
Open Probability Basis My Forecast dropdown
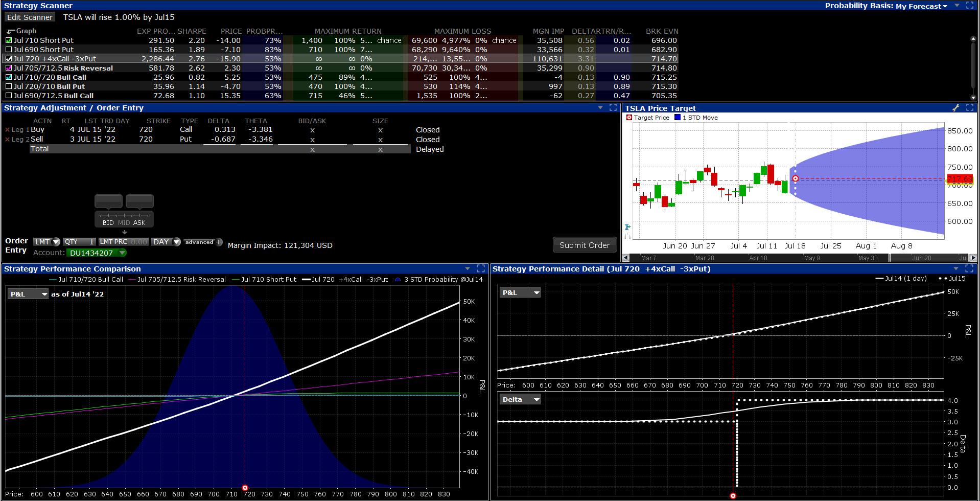[921, 6]
